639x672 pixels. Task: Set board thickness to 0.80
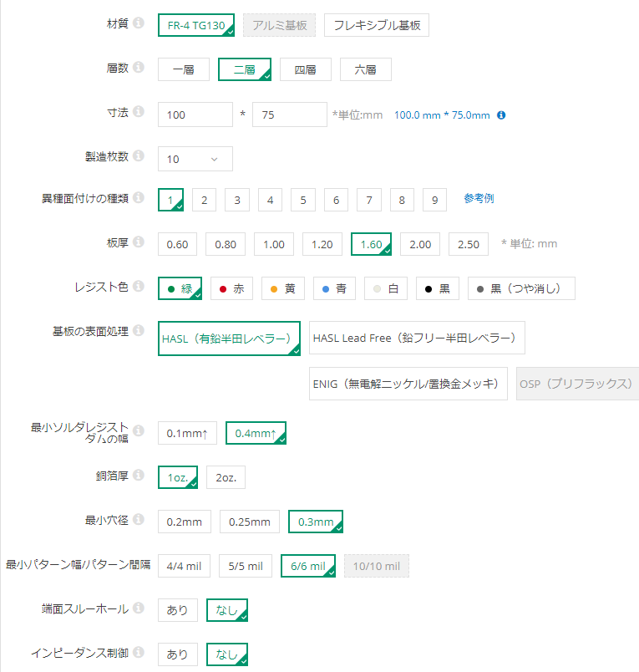pos(226,244)
